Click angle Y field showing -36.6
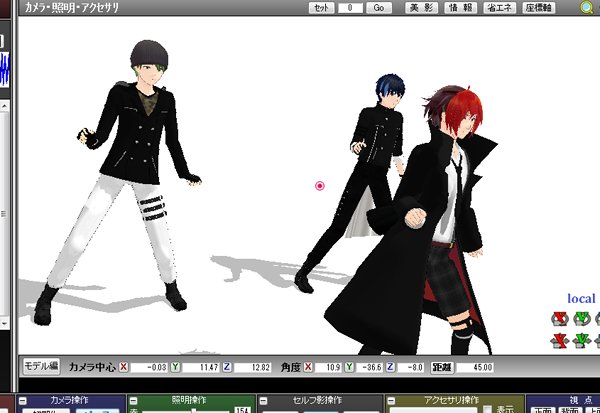 point(369,367)
